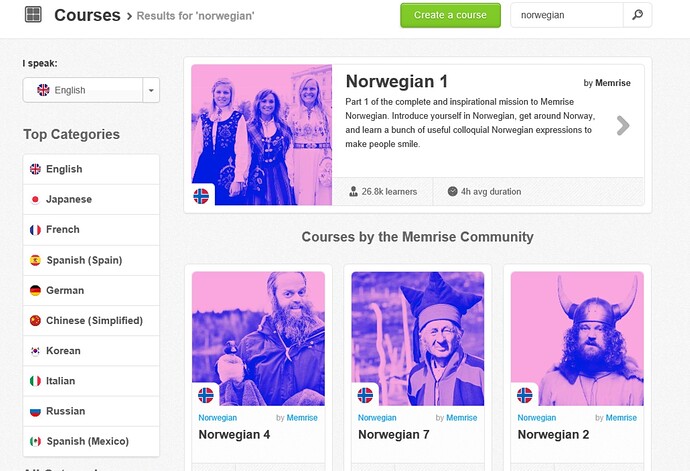
Task: Click the Norwegian category link on Norwegian 2
Action: tap(536, 418)
